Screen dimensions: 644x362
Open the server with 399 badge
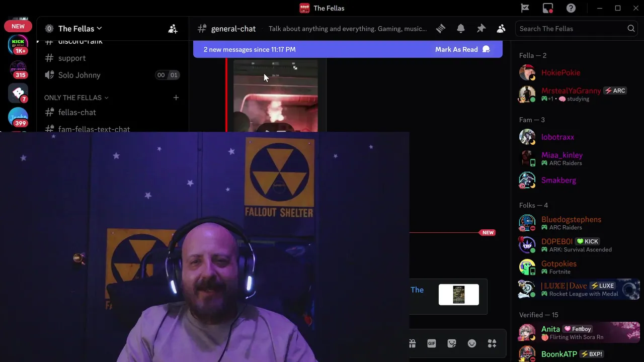click(18, 117)
